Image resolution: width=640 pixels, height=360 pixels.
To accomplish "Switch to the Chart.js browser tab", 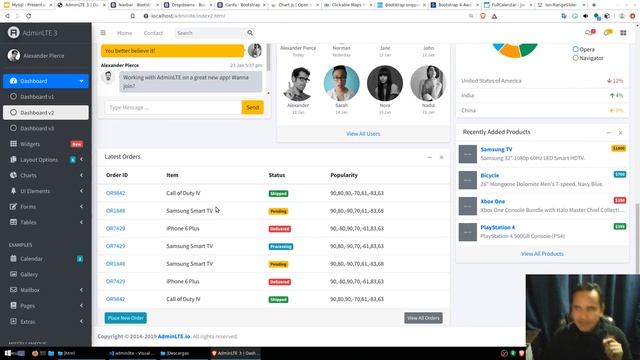I will coord(294,5).
